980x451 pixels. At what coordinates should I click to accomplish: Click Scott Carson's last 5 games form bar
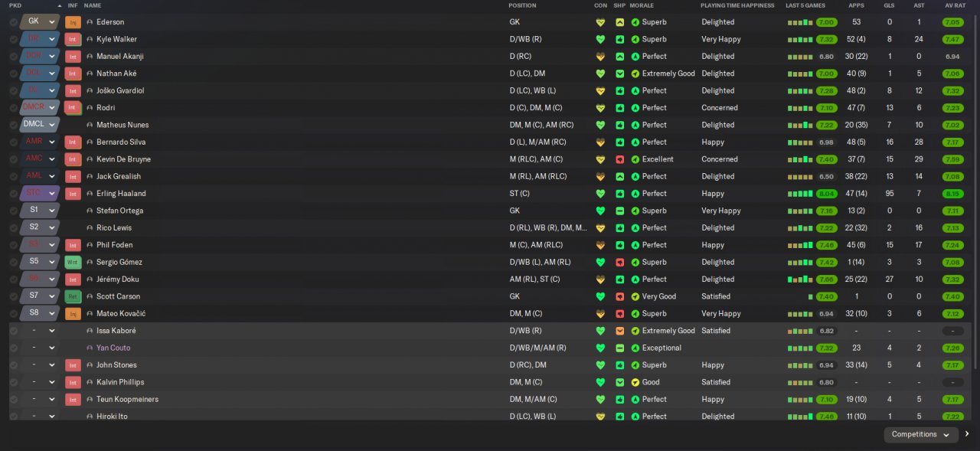coord(810,296)
